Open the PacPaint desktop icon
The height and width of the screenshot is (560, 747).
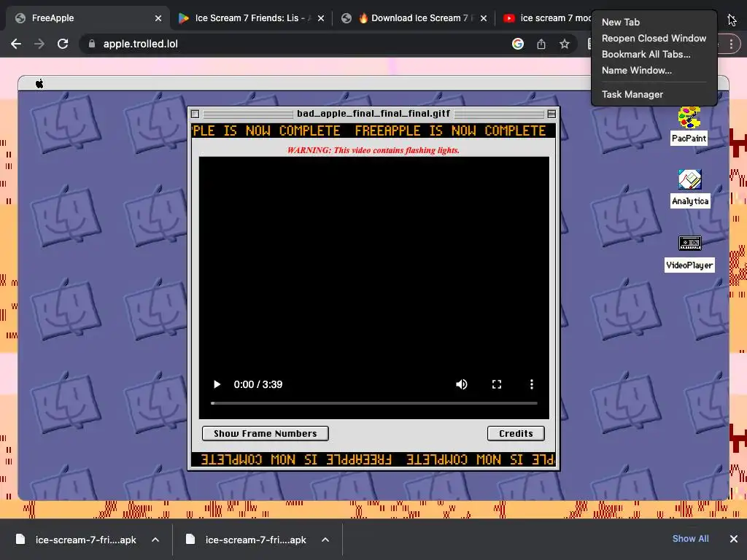(689, 125)
